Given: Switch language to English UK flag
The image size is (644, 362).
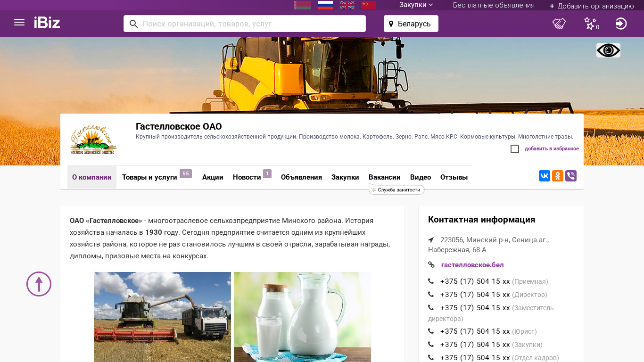Looking at the screenshot, I should click(347, 5).
